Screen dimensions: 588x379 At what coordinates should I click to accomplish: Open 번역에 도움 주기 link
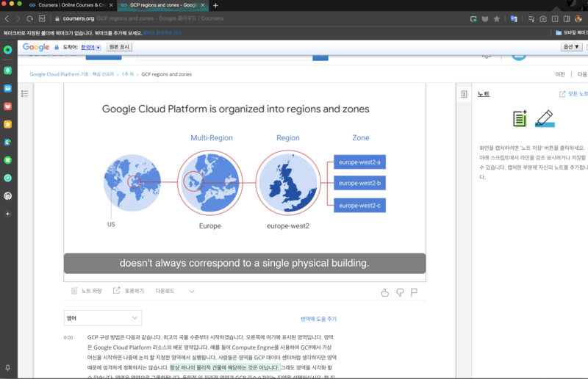318,319
